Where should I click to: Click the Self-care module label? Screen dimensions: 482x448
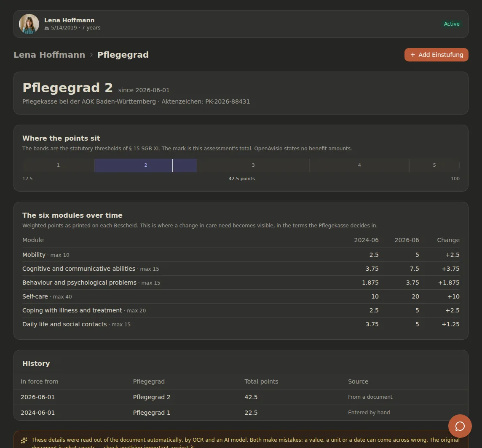(35, 296)
